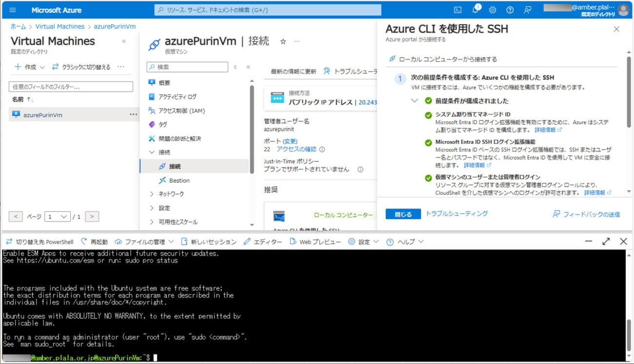Click the ホーム breadcrumb link
The height and width of the screenshot is (364, 634).
(18, 26)
